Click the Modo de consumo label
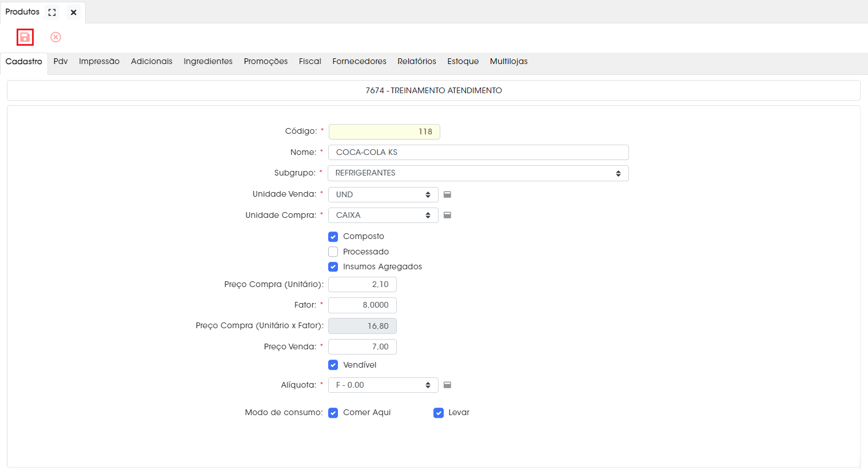Screen dimensions: 868x474 (284, 412)
